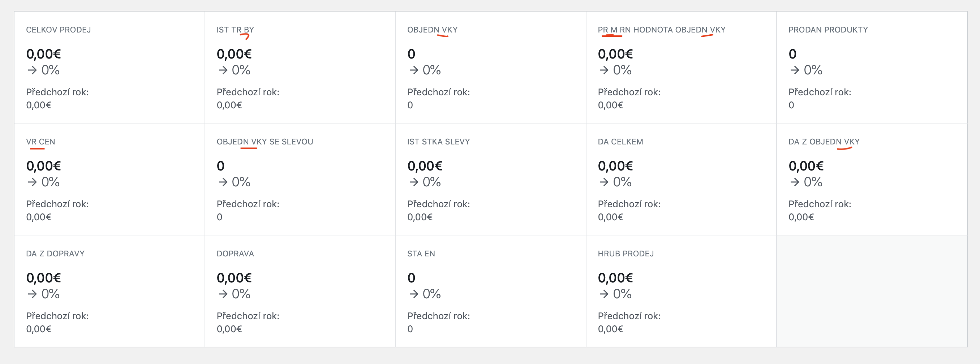
Task: Select the DA Z OBJEDN VKY tile heading
Action: 824,141
